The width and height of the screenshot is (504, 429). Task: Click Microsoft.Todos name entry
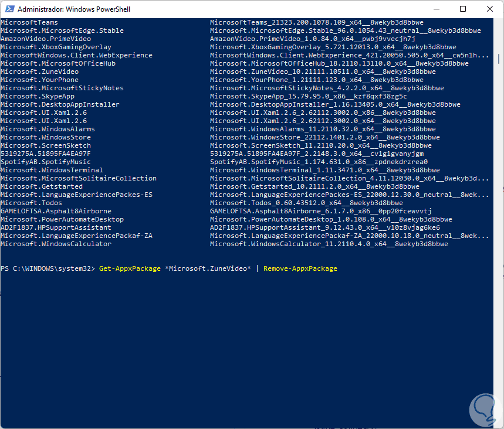pyautogui.click(x=31, y=203)
